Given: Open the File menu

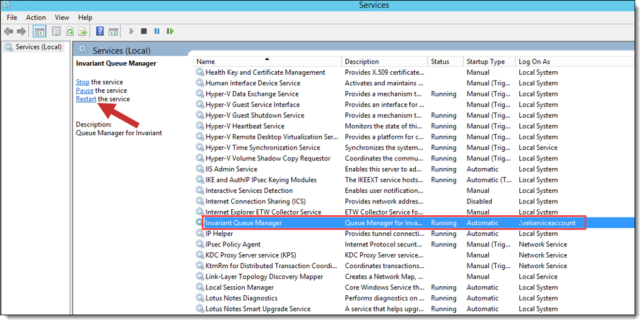Looking at the screenshot, I should tap(12, 18).
